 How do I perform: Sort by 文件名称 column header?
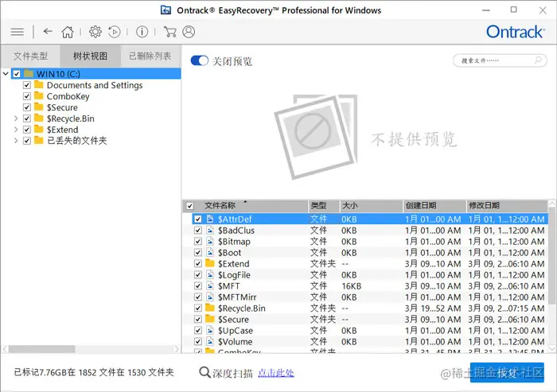(x=220, y=205)
